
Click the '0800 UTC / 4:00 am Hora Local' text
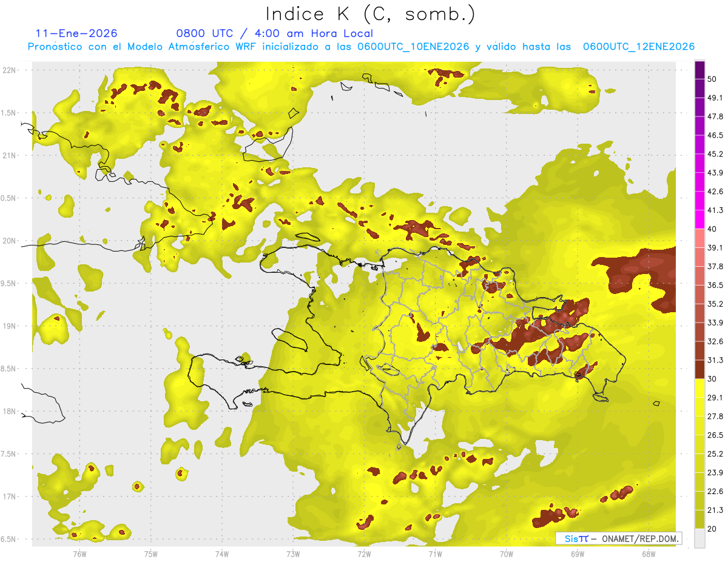pyautogui.click(x=274, y=33)
